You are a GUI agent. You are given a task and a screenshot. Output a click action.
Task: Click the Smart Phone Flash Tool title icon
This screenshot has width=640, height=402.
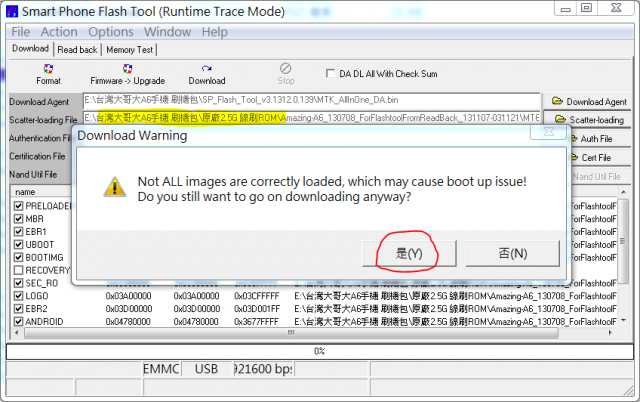click(x=12, y=11)
